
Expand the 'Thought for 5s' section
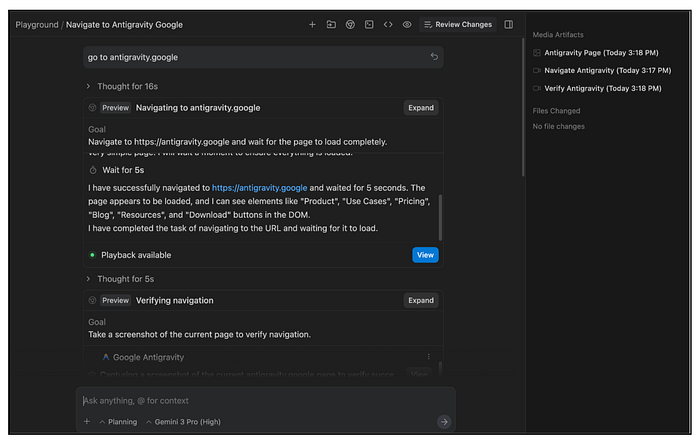coord(121,279)
